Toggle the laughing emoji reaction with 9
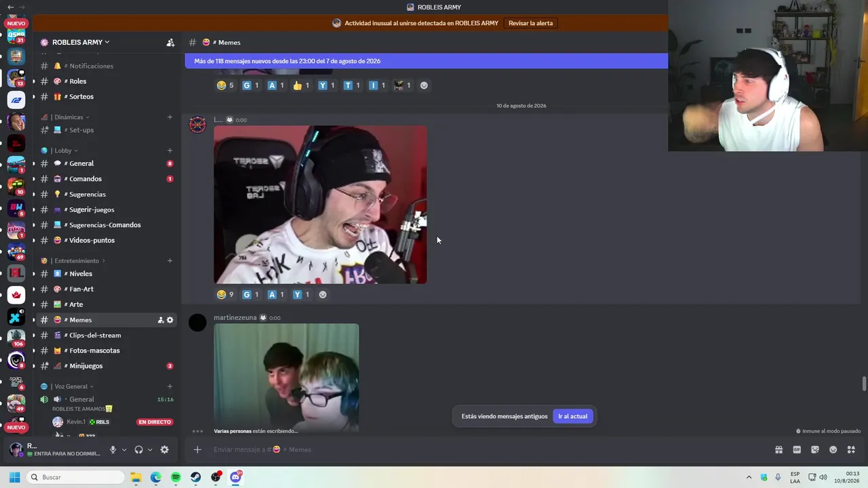The image size is (868, 488). point(225,295)
